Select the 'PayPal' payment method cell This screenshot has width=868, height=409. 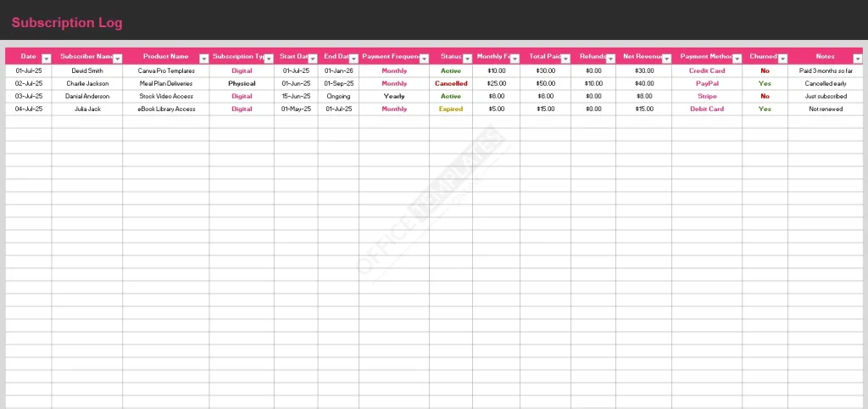707,84
